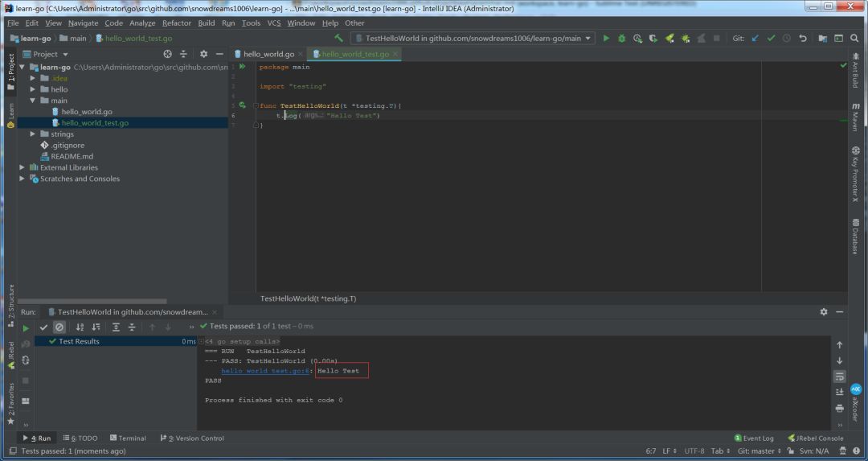Switch to hello_world.go editor tab
Screen dimensions: 868x461
click(268, 54)
